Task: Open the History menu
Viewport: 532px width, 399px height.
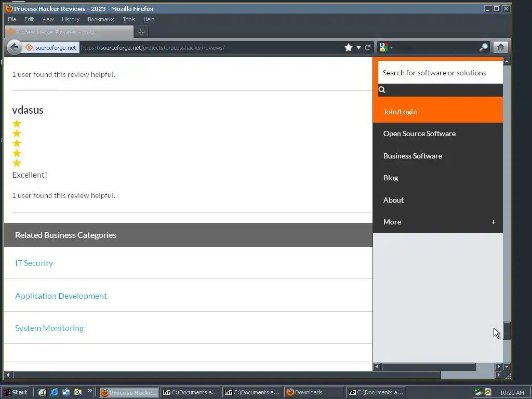Action: (x=71, y=19)
